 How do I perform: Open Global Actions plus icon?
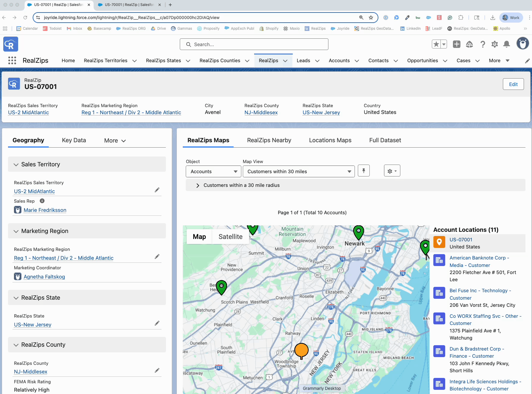click(457, 44)
